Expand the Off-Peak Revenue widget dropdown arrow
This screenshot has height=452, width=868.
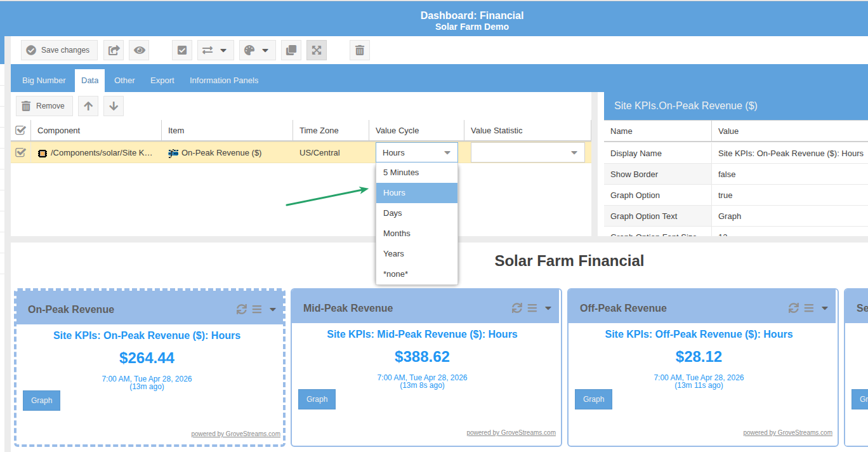click(825, 309)
